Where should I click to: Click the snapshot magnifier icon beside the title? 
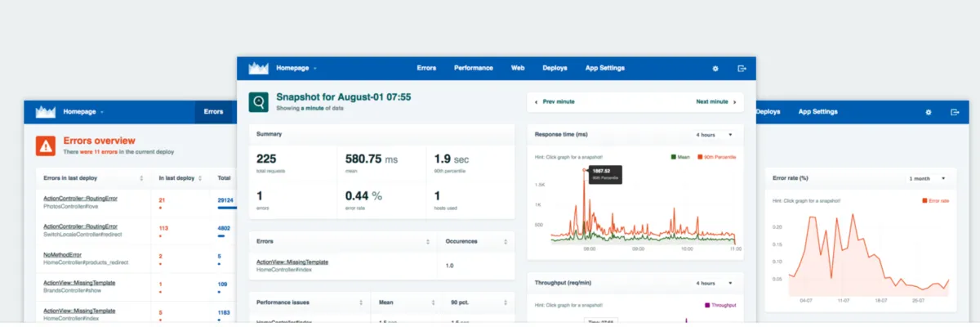pos(259,102)
